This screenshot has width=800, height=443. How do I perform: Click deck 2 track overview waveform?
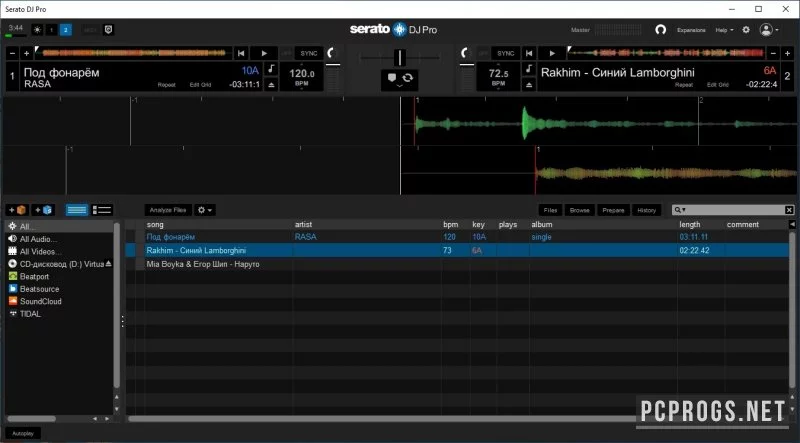[666, 53]
